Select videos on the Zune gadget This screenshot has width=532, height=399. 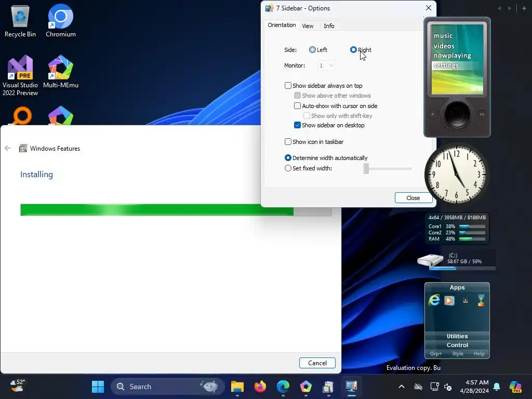point(444,46)
